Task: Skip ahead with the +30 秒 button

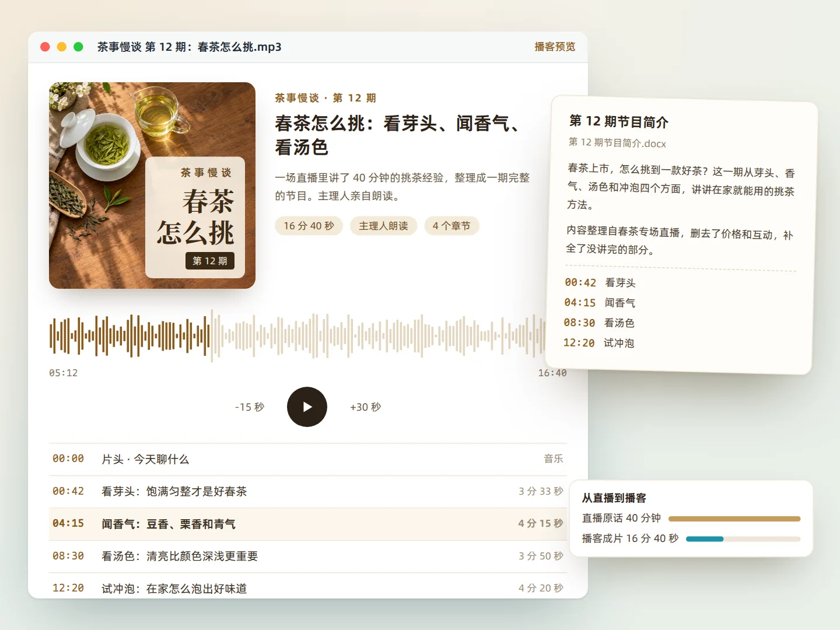Action: [x=366, y=407]
